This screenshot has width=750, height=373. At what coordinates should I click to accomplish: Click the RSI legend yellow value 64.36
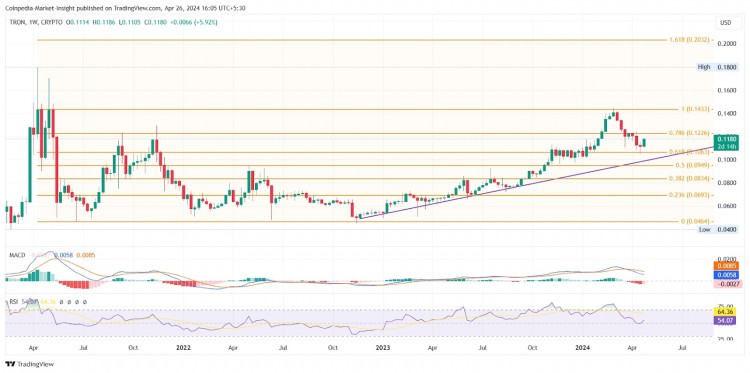pos(49,302)
